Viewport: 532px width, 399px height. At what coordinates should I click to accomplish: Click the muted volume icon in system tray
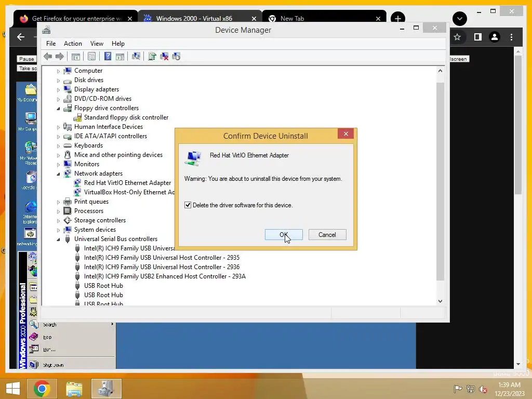(x=483, y=389)
